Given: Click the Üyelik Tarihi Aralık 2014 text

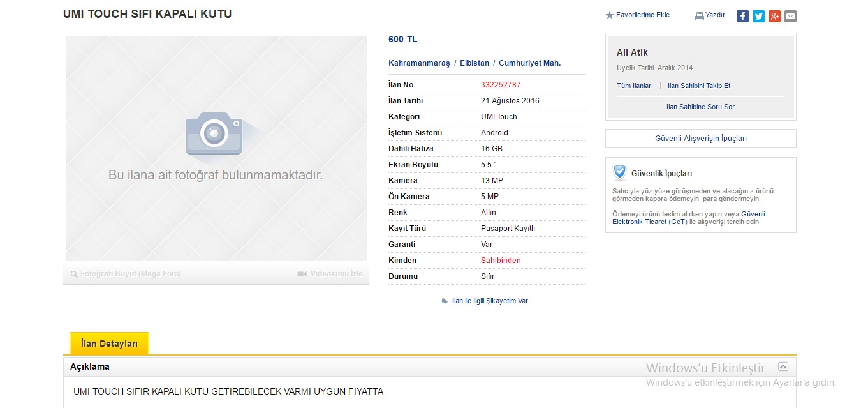Looking at the screenshot, I should (x=654, y=68).
